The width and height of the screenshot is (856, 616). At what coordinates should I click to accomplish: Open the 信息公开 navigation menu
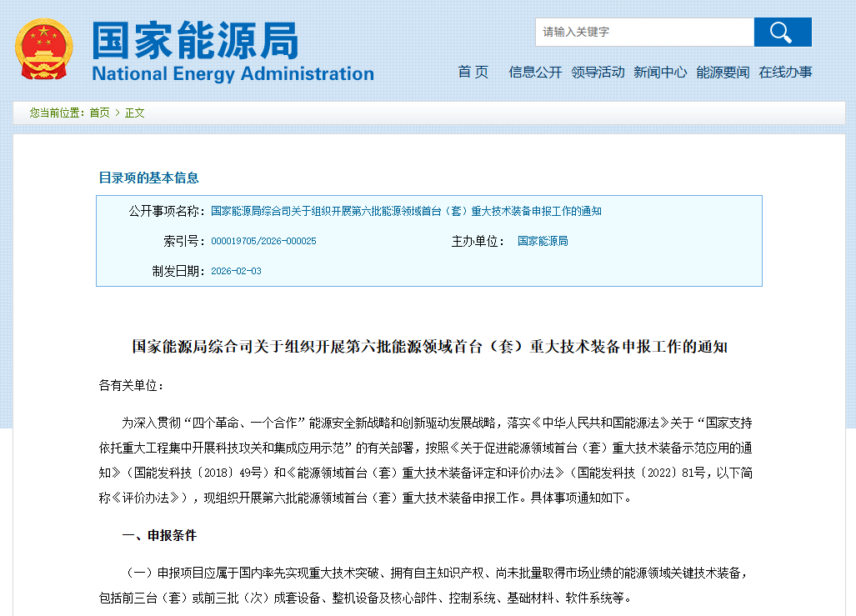tap(534, 72)
